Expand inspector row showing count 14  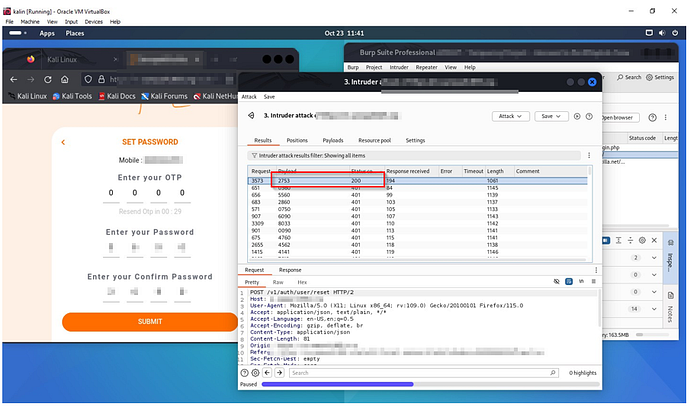(654, 309)
